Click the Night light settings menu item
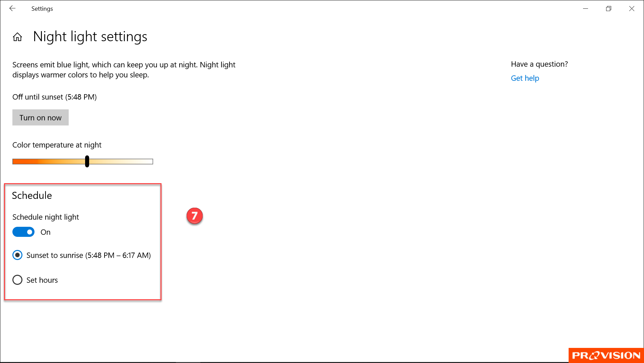This screenshot has height=363, width=644. 90,36
